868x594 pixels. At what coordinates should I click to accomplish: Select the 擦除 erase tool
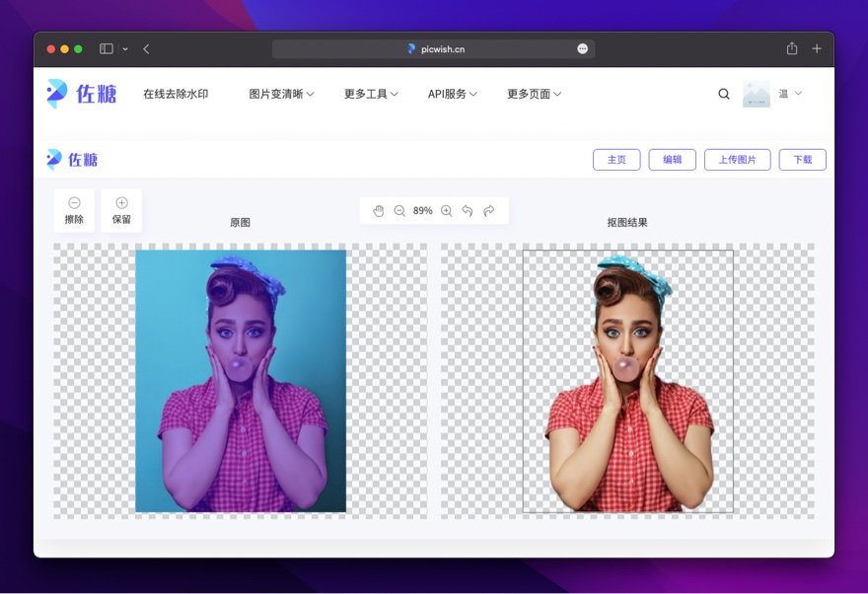tap(74, 210)
